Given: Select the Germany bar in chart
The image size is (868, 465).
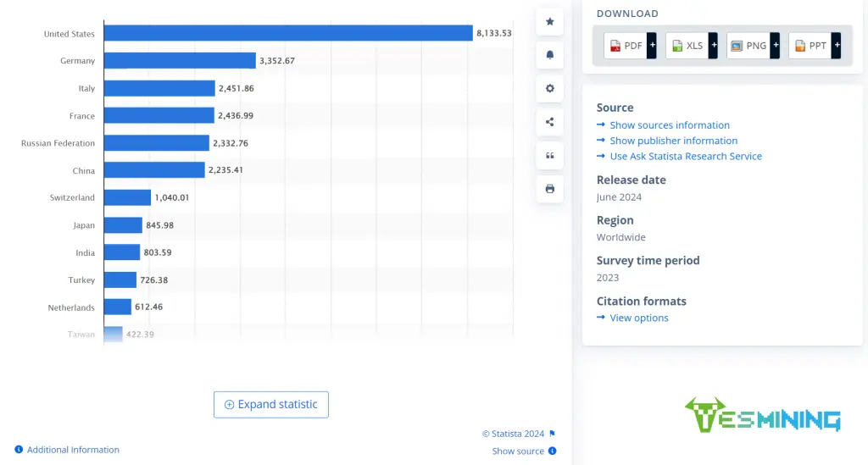Looking at the screenshot, I should point(180,61).
